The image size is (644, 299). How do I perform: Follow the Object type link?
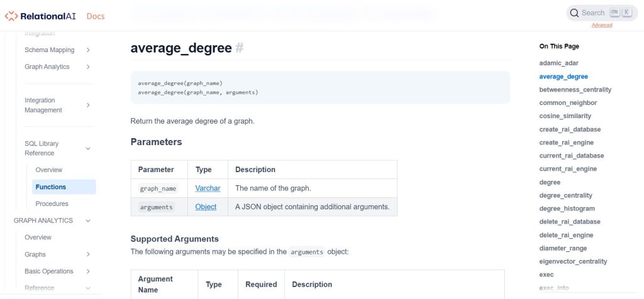pyautogui.click(x=206, y=207)
